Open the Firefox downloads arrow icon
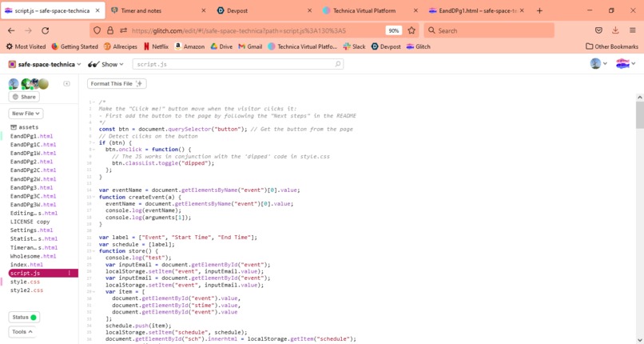This screenshot has width=644, height=344. click(x=615, y=30)
